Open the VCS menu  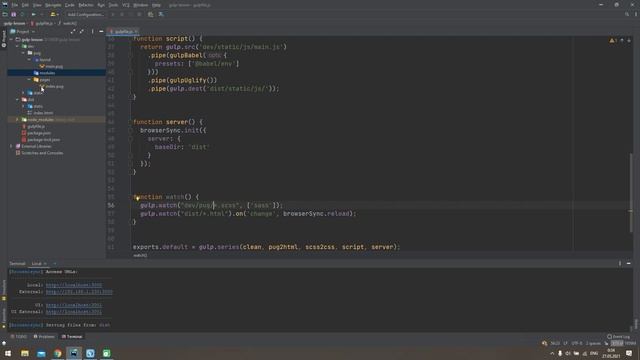click(x=126, y=5)
